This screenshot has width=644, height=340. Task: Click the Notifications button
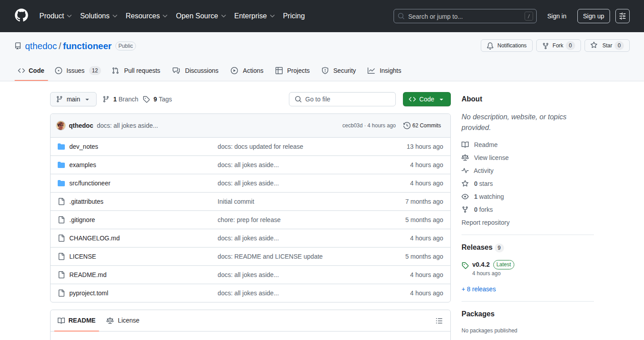pos(507,46)
